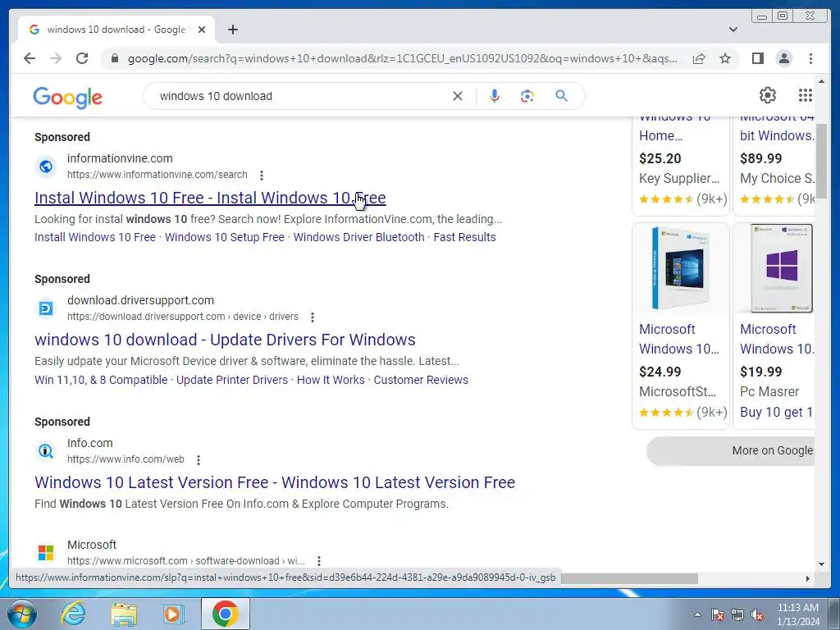This screenshot has height=630, width=840.
Task: Open Install Windows 10 Free sitelink
Action: 95,237
